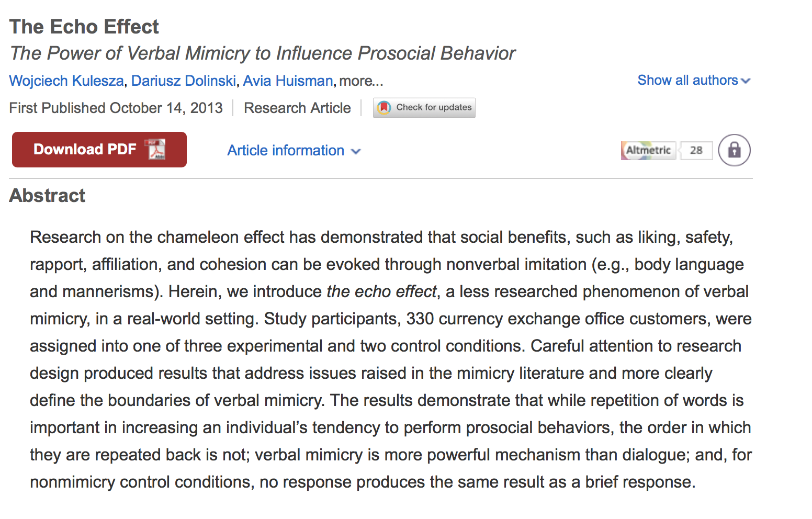812x519 pixels.
Task: Open author Wojciech Kulesza profile
Action: point(66,81)
